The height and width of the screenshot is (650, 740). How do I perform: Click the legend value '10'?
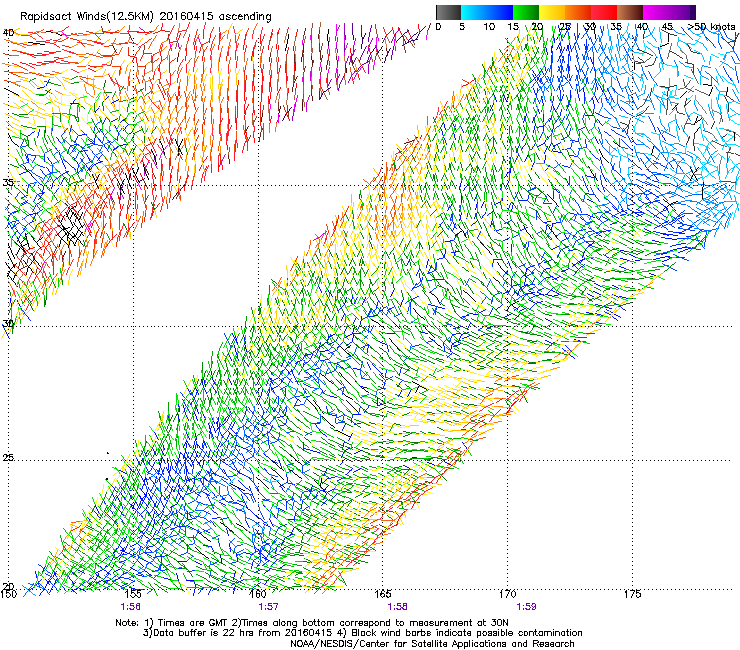click(489, 27)
